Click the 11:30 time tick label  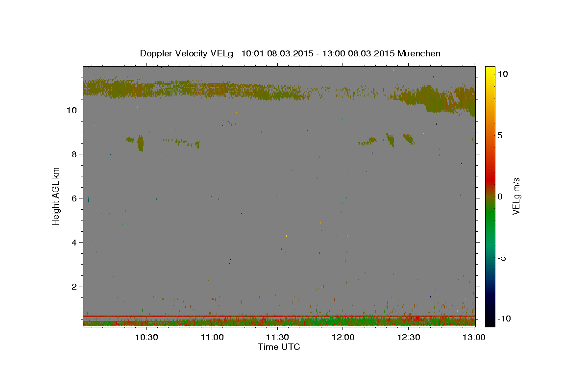[278, 337]
